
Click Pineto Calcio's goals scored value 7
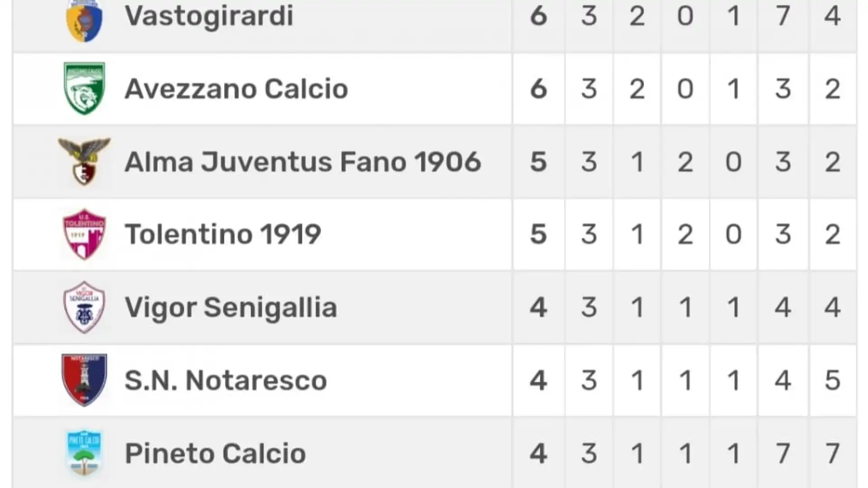click(783, 454)
